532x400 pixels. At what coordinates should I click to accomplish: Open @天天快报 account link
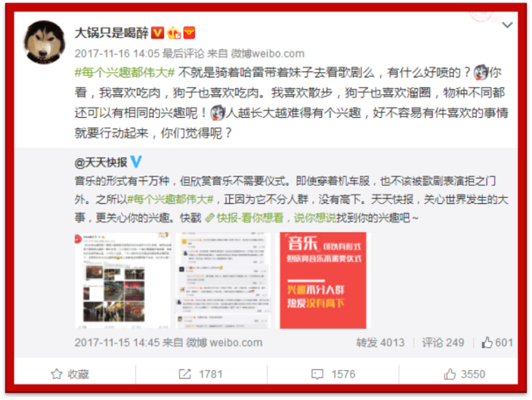pos(101,162)
